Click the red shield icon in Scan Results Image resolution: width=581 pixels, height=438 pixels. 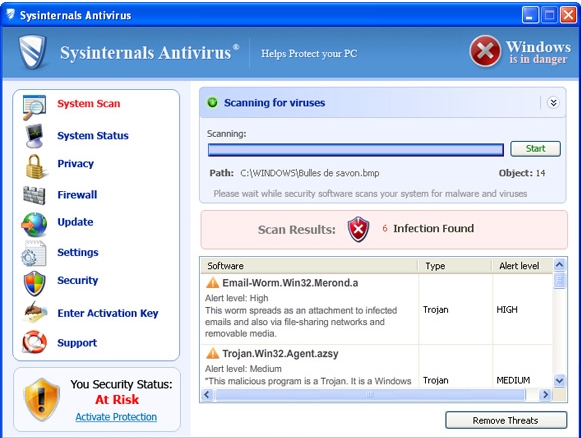tap(358, 229)
